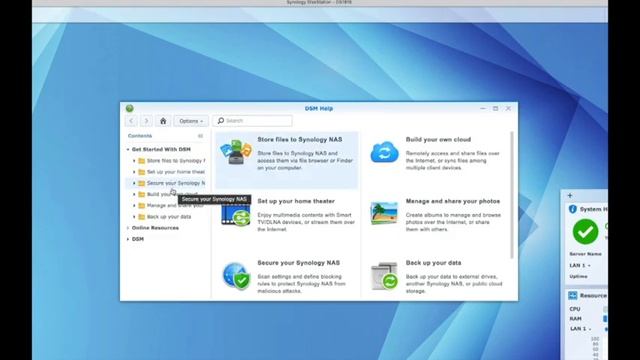The height and width of the screenshot is (360, 640).
Task: Select Secure your Synology NAS tree item
Action: tap(176, 183)
